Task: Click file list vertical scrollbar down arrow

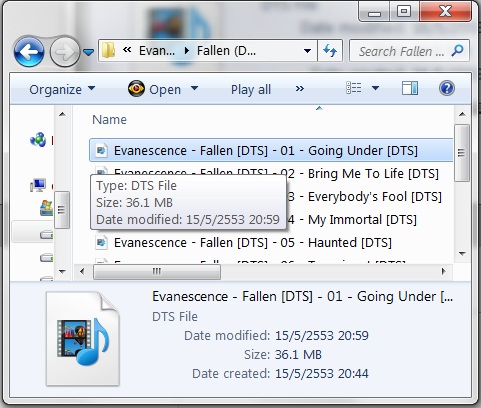Action: pyautogui.click(x=462, y=254)
